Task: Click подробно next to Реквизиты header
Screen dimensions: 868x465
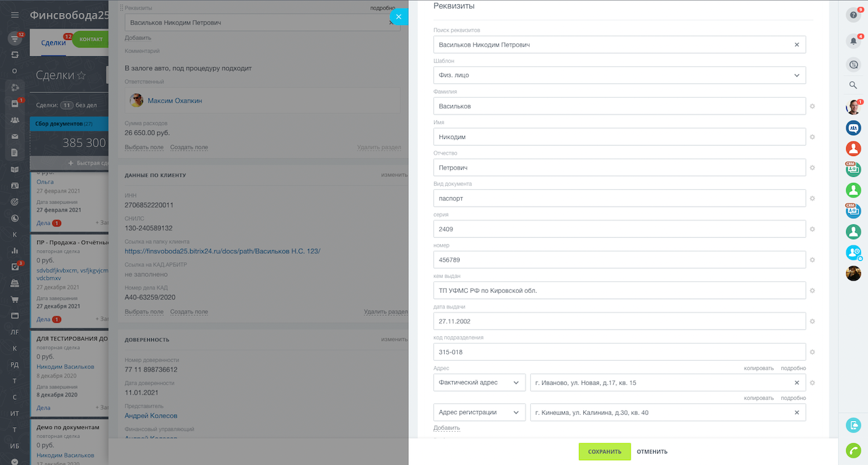Action: coord(382,7)
